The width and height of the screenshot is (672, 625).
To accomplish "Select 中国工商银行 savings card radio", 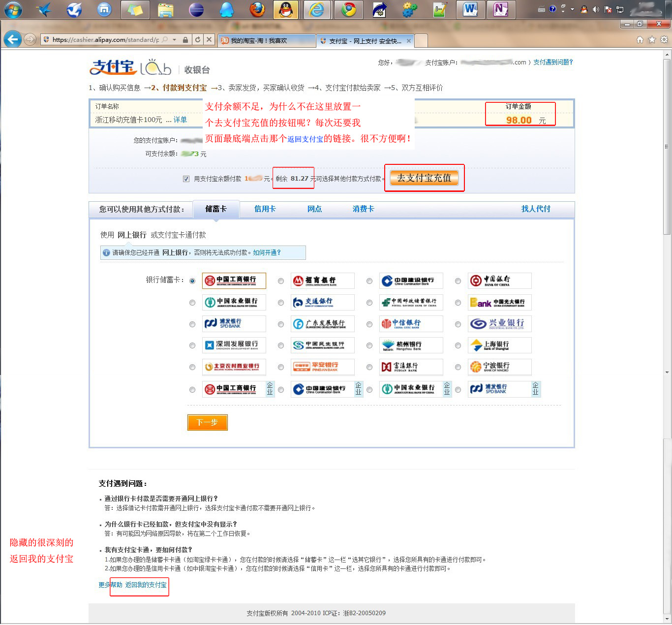I will click(x=192, y=281).
